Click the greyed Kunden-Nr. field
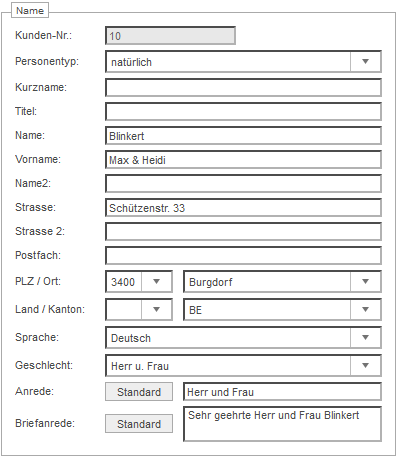Viewport: 399px width, 459px height. coord(170,36)
